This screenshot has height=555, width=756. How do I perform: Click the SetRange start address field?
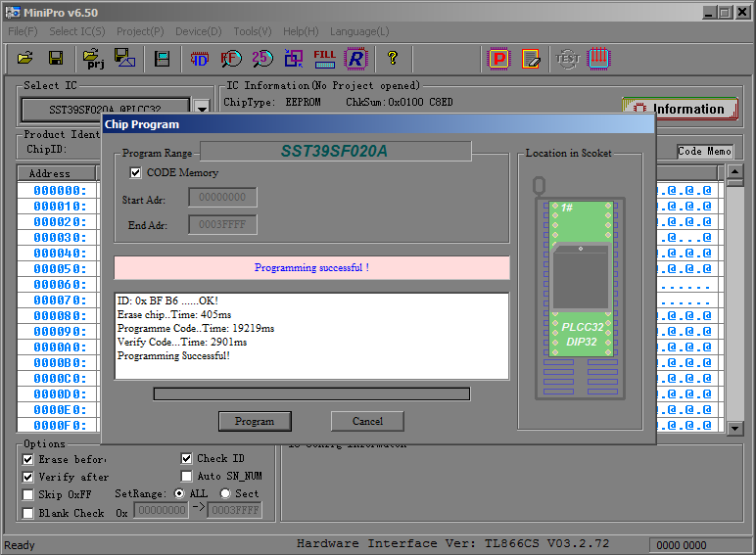(162, 510)
